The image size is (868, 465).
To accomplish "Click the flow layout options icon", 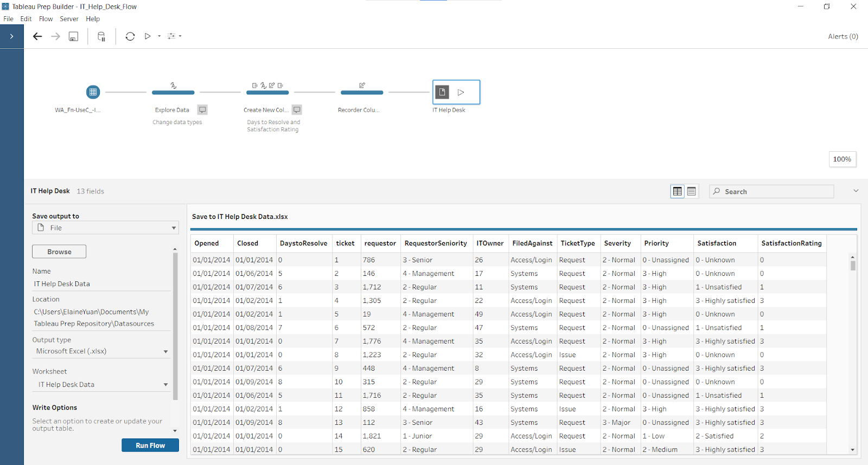I will click(x=171, y=36).
